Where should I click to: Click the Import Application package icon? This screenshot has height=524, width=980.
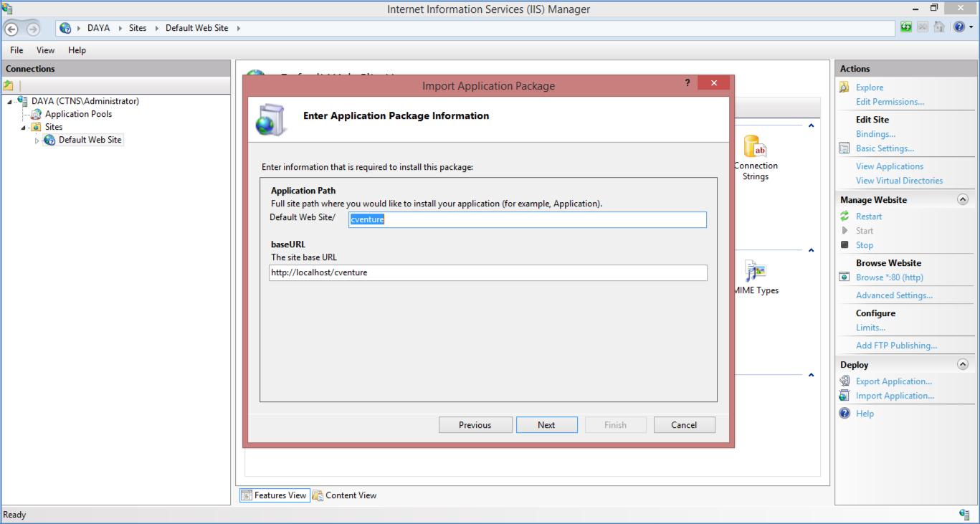coord(845,396)
